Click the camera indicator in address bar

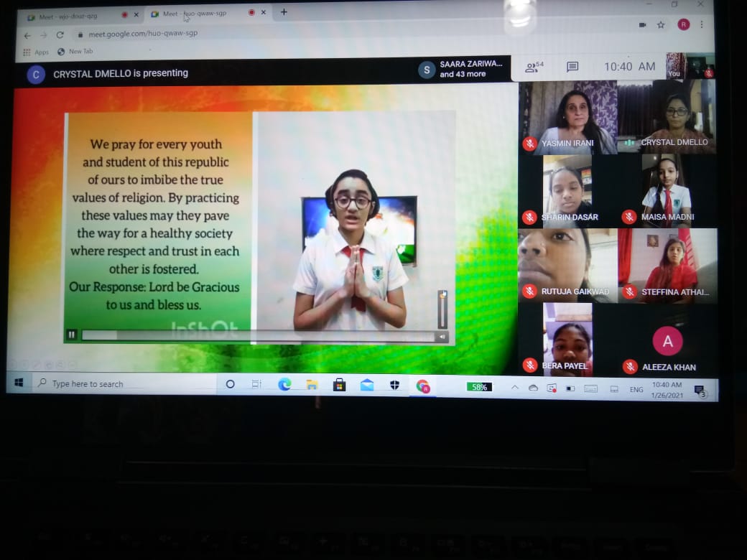coord(642,24)
